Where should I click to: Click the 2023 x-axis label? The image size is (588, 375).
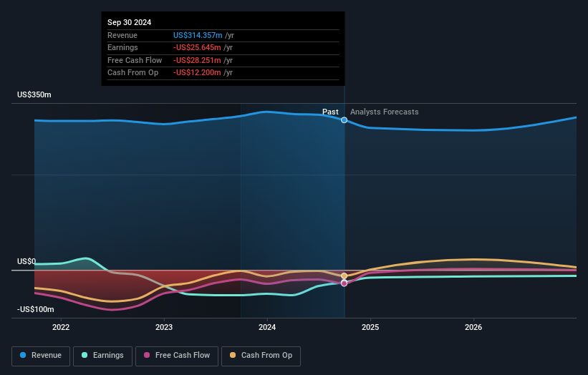pyautogui.click(x=164, y=328)
